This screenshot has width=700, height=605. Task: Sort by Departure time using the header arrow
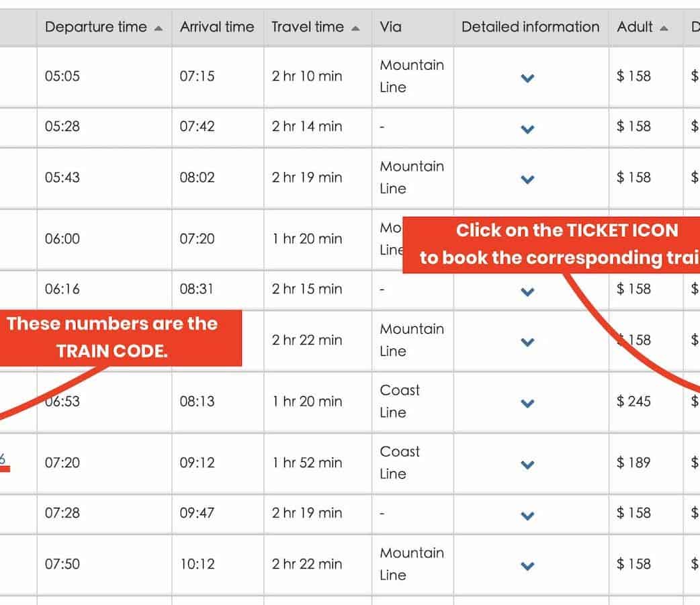[x=159, y=28]
